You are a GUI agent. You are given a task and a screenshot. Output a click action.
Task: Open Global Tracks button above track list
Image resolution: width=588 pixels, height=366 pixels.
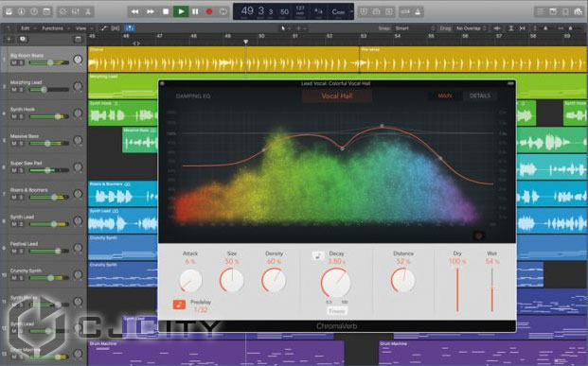78,40
